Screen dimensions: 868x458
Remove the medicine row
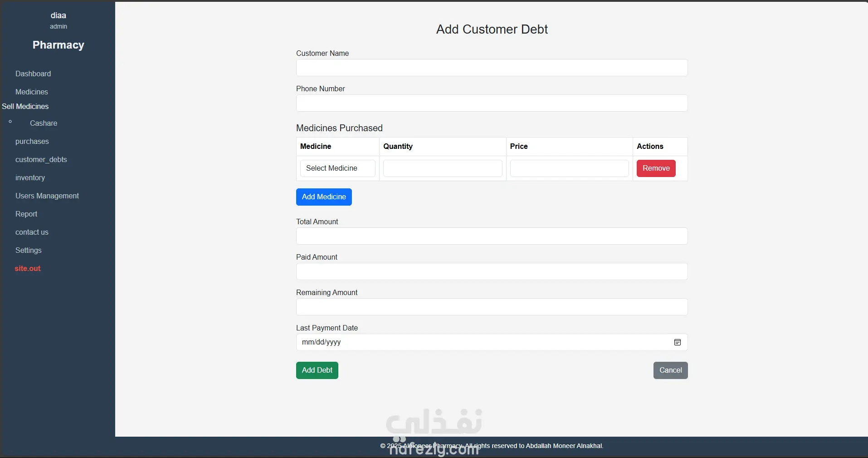click(656, 168)
